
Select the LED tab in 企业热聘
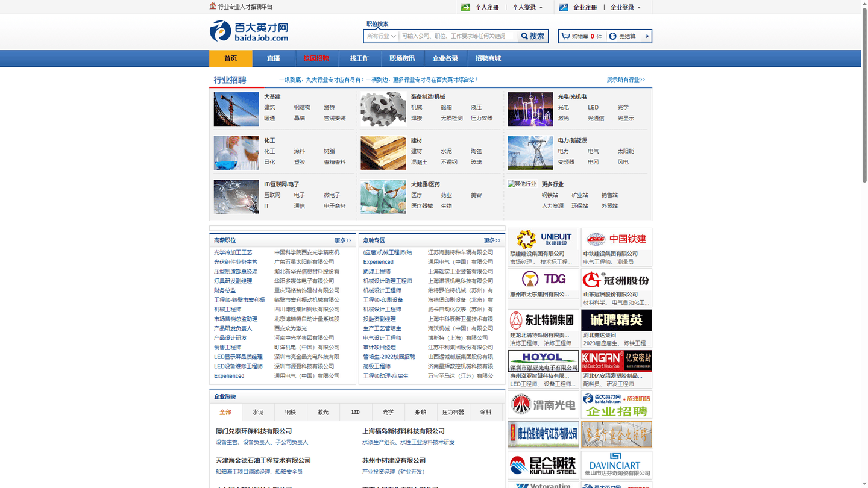pos(356,413)
